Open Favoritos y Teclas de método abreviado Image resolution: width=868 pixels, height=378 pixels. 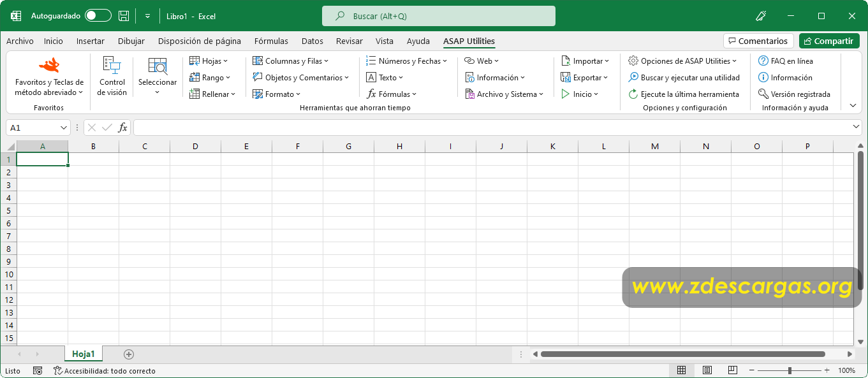coord(49,77)
